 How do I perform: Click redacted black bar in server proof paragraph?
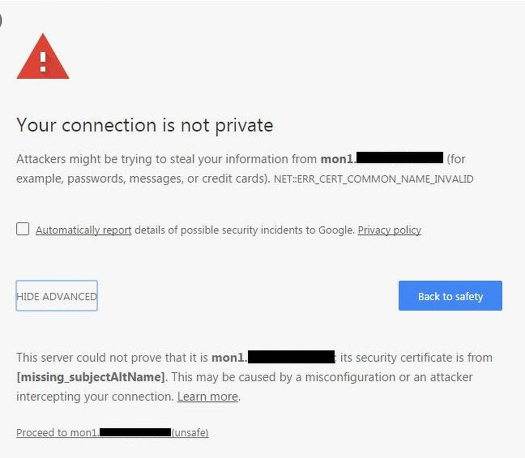point(291,357)
